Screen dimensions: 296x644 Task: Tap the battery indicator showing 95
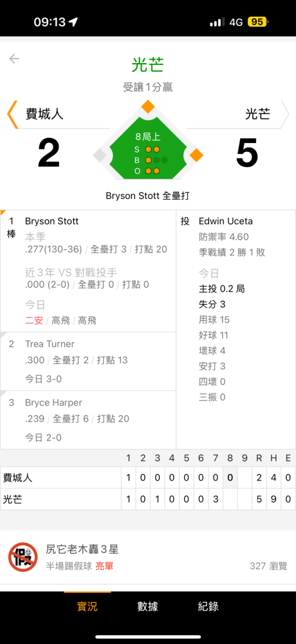pyautogui.click(x=257, y=22)
